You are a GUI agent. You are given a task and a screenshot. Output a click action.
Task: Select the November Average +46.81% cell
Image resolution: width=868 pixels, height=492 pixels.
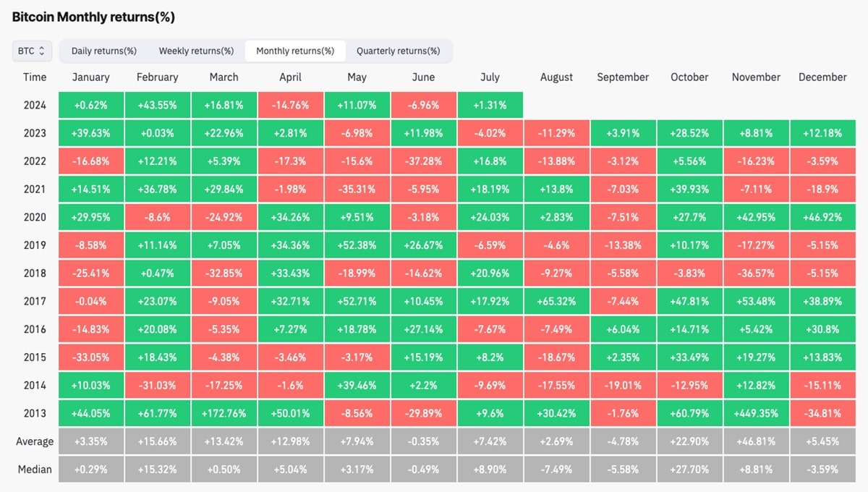coord(756,441)
